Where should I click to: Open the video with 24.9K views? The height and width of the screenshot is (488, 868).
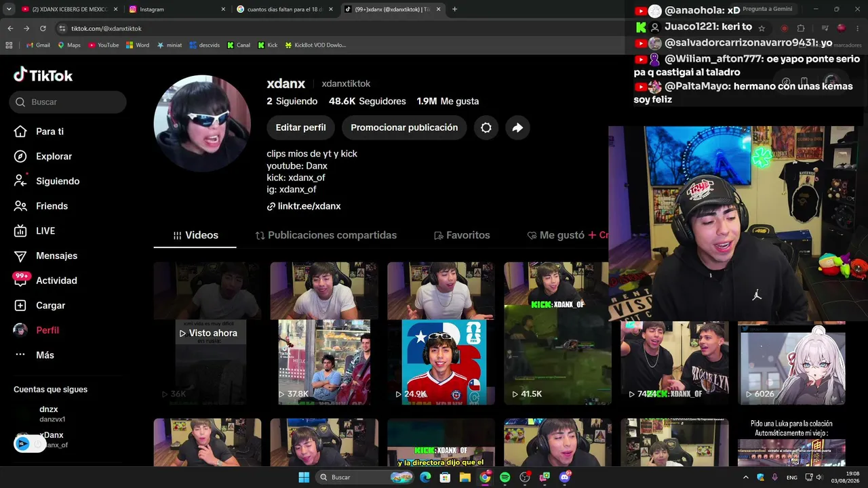pos(441,333)
